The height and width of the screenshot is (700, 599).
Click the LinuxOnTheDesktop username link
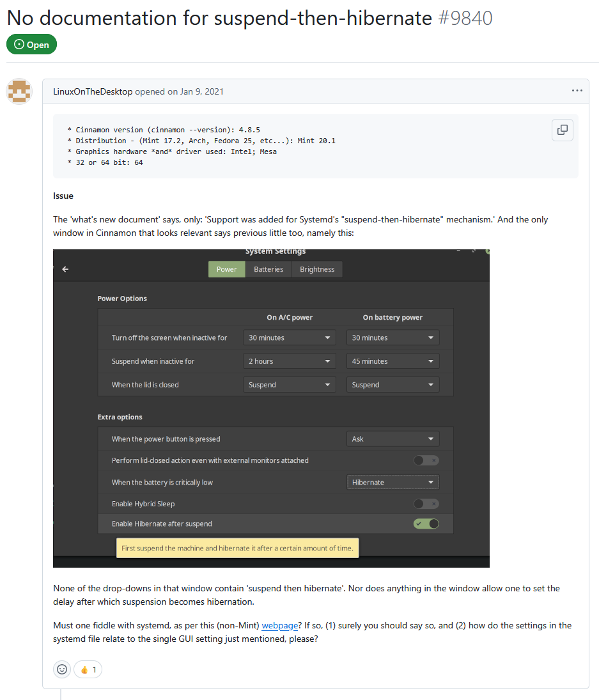[93, 91]
